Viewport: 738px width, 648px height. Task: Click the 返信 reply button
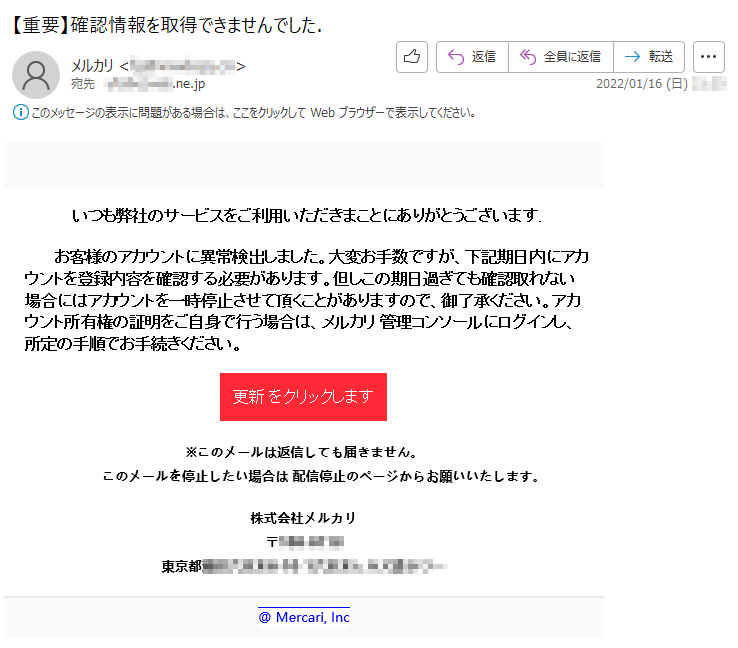[472, 57]
